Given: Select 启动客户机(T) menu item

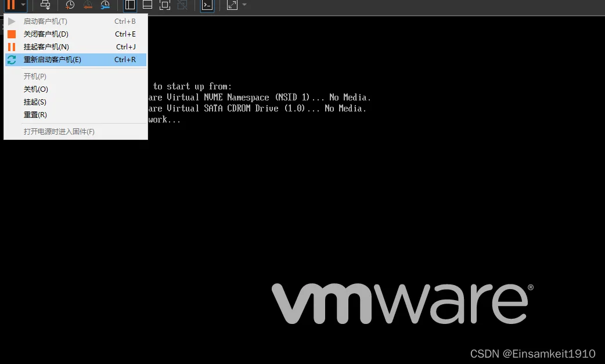Looking at the screenshot, I should [75, 21].
